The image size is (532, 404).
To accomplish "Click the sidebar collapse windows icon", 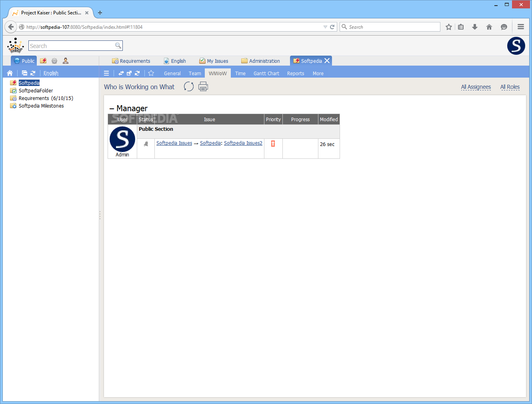I will 24,73.
